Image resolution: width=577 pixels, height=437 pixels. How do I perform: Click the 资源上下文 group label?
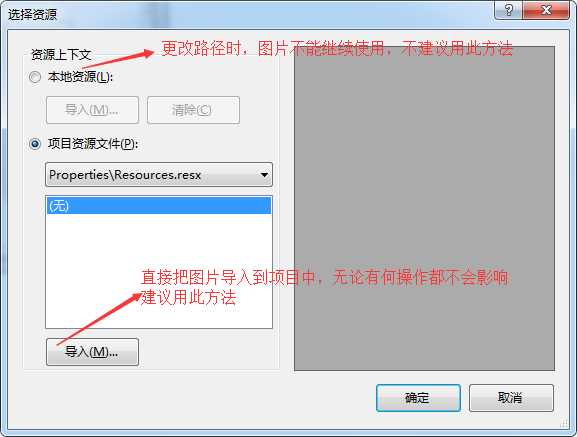coord(61,55)
